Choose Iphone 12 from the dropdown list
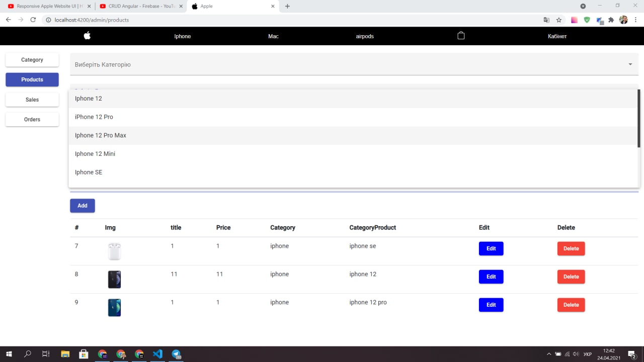 353,99
